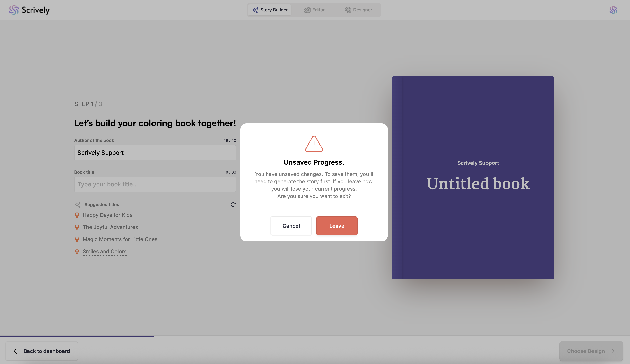Click the Author of the book field
Viewport: 630px width, 364px height.
(155, 153)
